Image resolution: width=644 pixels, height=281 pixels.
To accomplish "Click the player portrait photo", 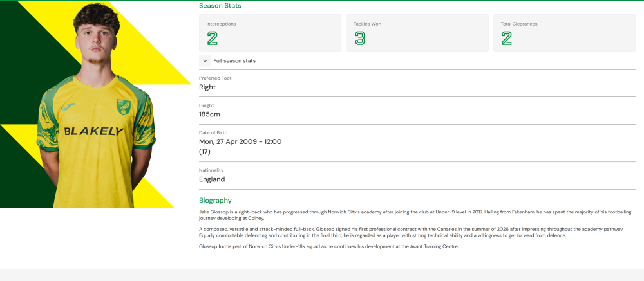I will [96, 105].
